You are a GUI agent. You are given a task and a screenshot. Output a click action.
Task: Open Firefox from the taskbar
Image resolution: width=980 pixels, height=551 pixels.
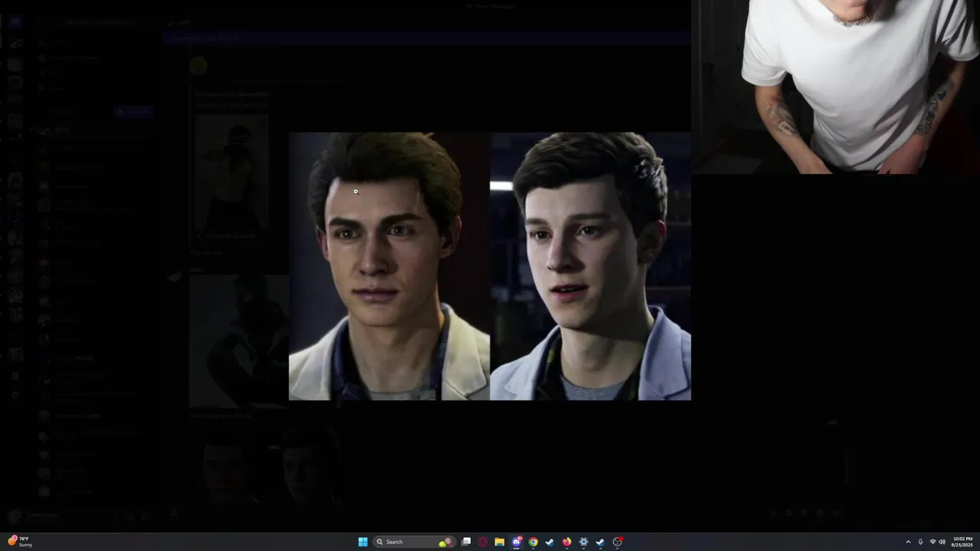567,542
